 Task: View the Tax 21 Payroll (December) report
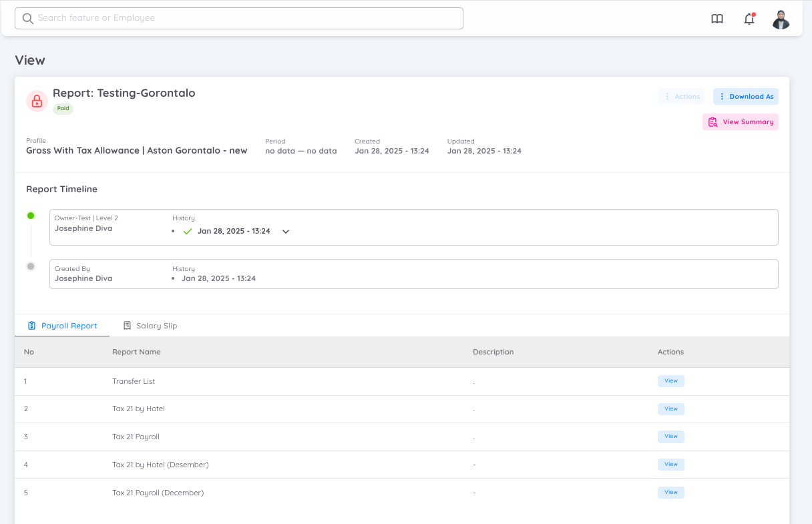coord(670,492)
